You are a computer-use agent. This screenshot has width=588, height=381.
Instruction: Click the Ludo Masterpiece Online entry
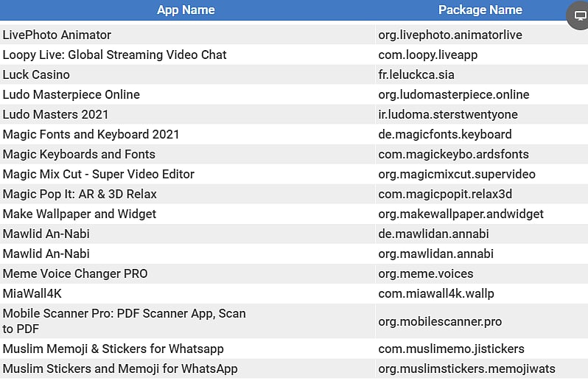(x=71, y=94)
